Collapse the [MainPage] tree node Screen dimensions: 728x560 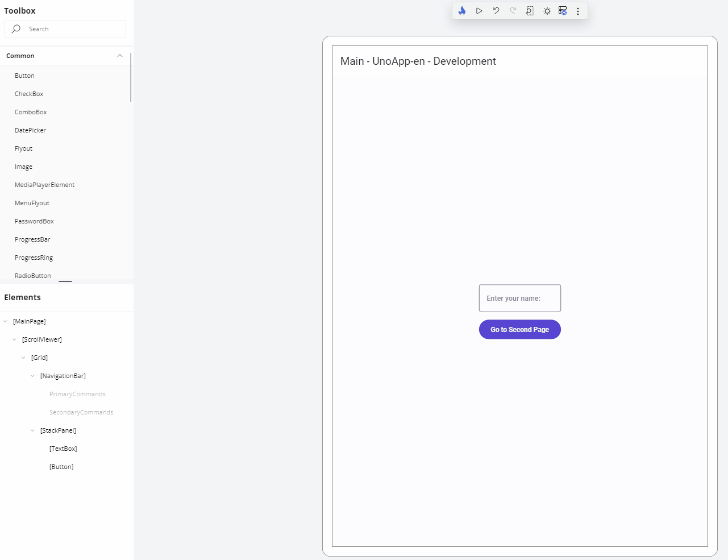pos(5,321)
